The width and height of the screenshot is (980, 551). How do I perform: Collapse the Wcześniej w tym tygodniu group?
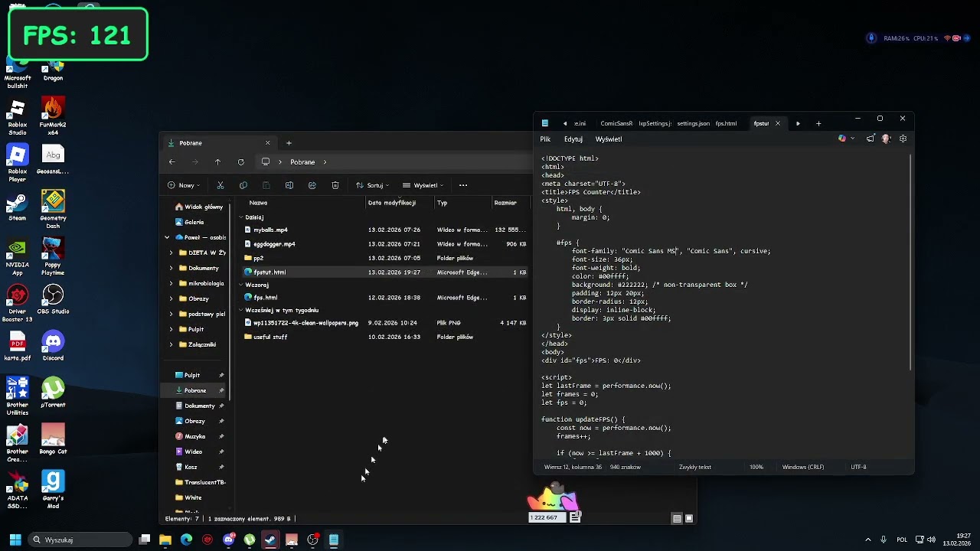coord(240,311)
